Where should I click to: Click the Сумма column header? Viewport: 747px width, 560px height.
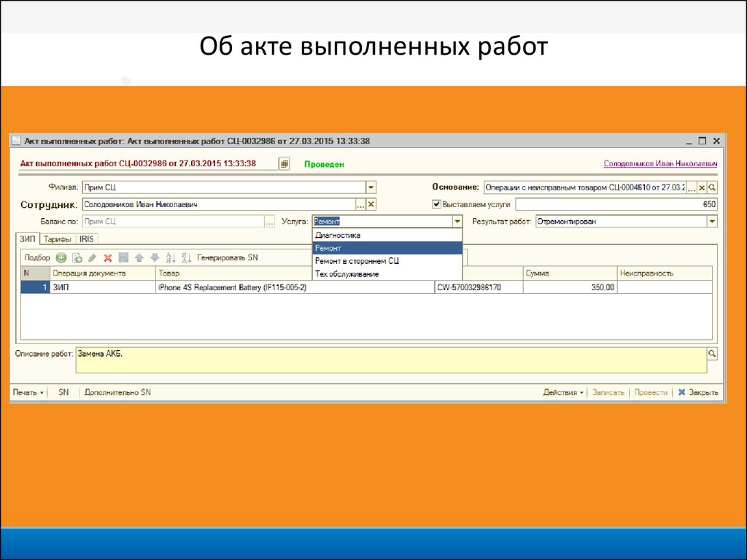tap(570, 273)
